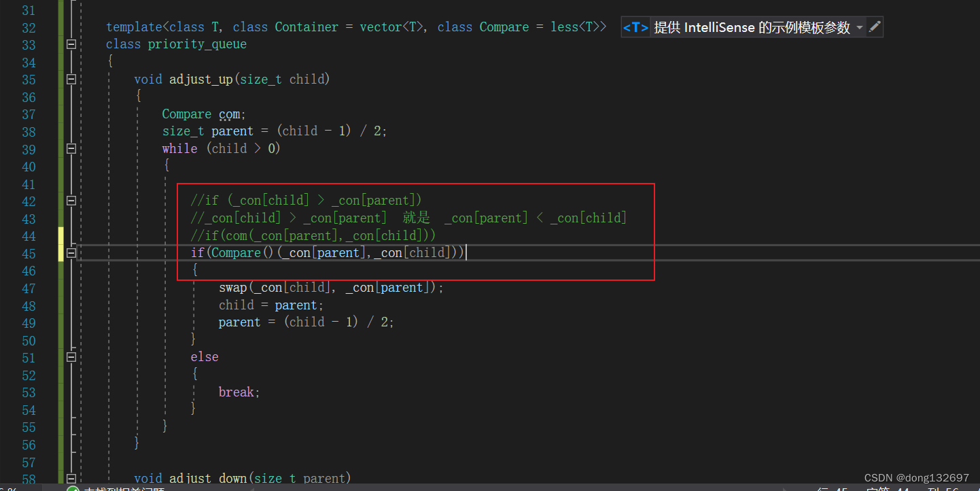Screen dimensions: 980x491
Task: Click 'parent = (child - 1) / 2;' on line 49
Action: pyautogui.click(x=306, y=322)
